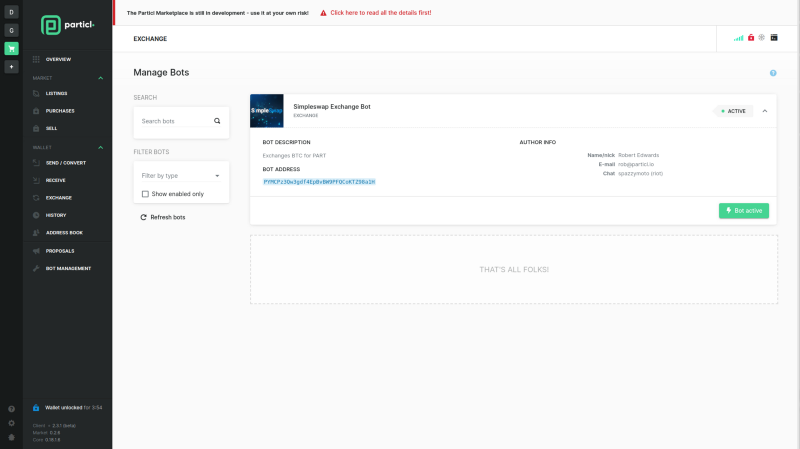This screenshot has width=800, height=449.
Task: Open the console terminal icon
Action: pyautogui.click(x=774, y=37)
